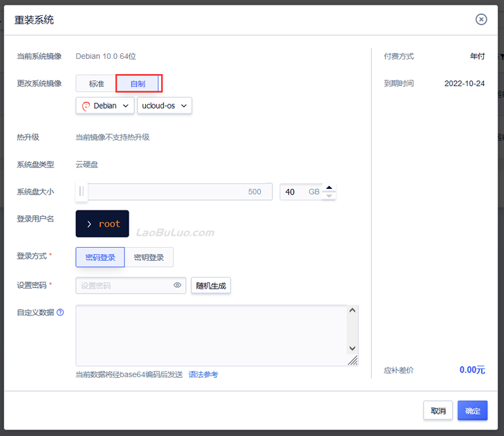Open the 自定义数据 help question icon

click(60, 312)
